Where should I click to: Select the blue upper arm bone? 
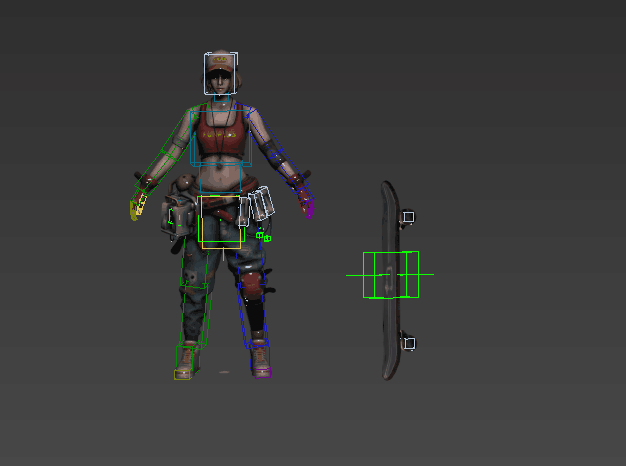(263, 131)
